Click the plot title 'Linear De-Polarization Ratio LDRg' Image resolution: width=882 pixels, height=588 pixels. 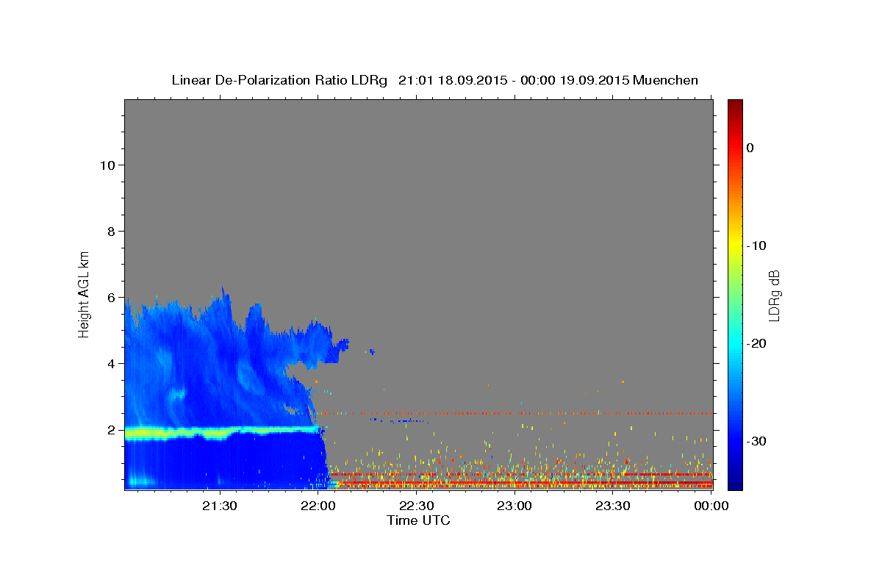tap(279, 80)
